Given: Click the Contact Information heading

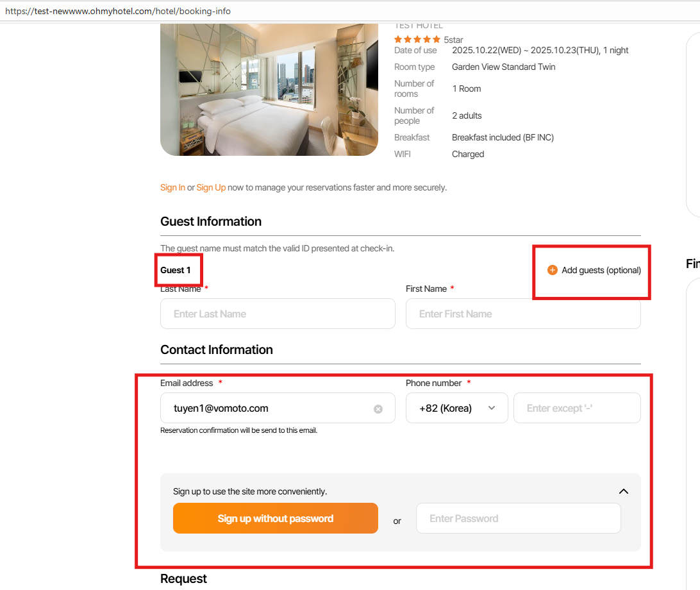Looking at the screenshot, I should (x=217, y=350).
